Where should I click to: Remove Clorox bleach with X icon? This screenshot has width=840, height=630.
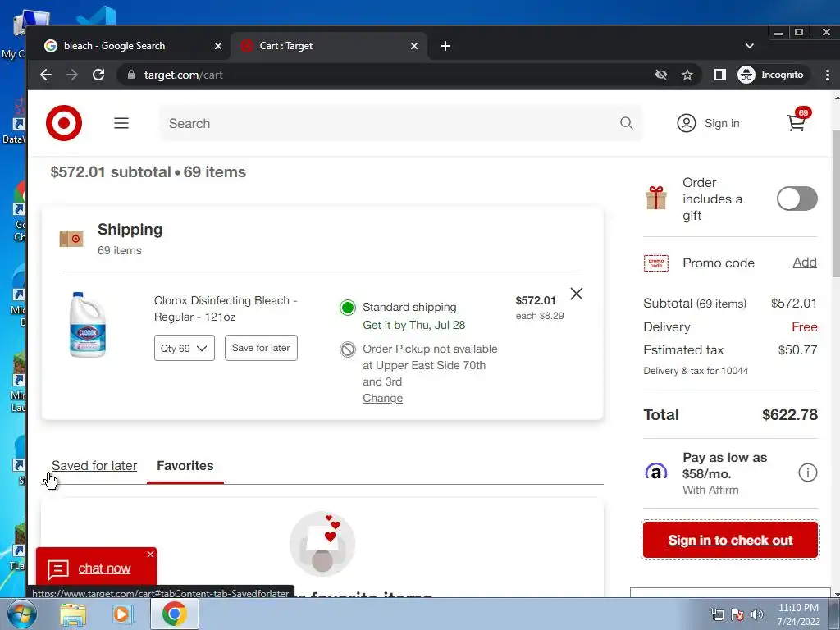point(577,294)
